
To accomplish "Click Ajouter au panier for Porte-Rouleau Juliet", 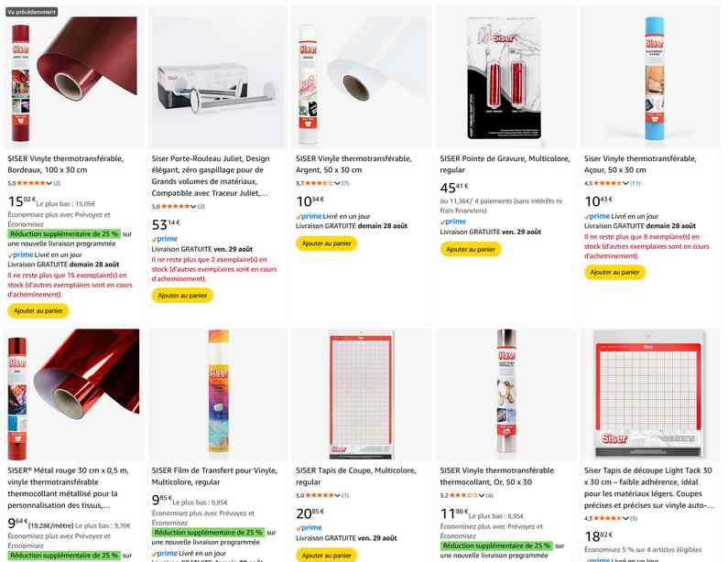I will [x=182, y=296].
